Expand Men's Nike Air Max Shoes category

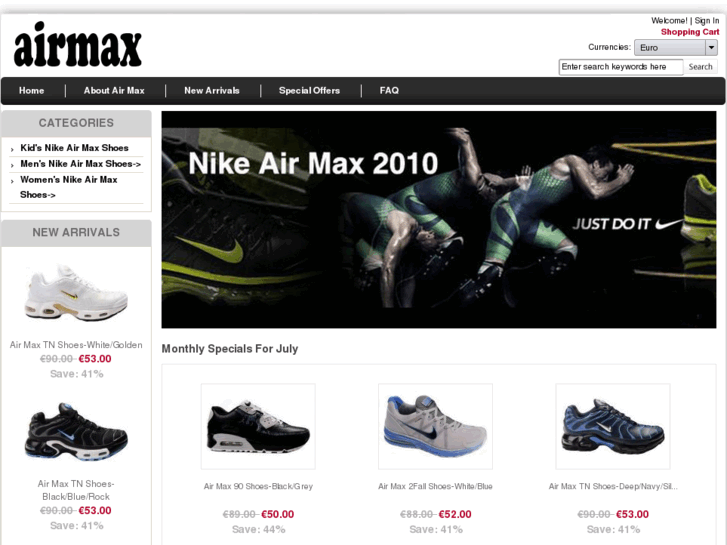(x=81, y=164)
